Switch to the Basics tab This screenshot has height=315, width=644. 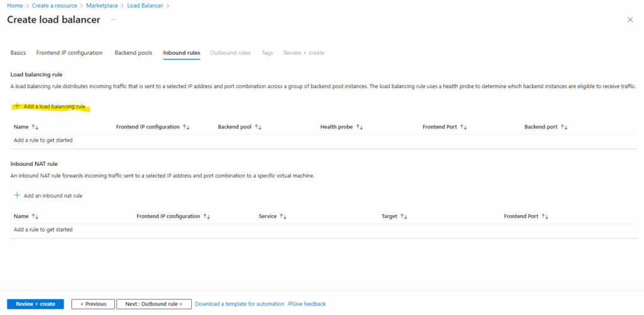pos(18,53)
